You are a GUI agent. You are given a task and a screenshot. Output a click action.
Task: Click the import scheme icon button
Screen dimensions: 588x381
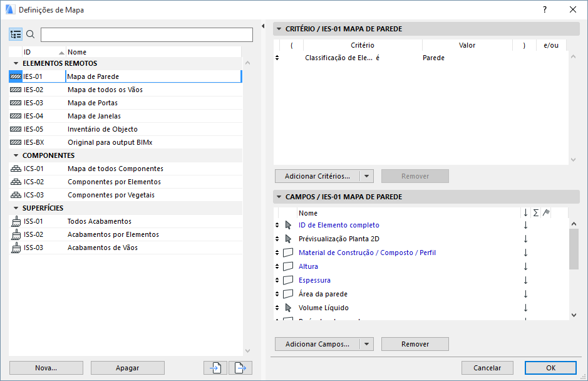(x=215, y=368)
